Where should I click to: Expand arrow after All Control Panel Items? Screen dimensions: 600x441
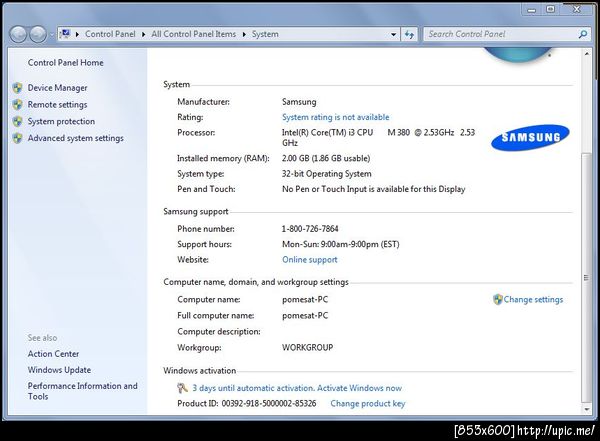(244, 34)
